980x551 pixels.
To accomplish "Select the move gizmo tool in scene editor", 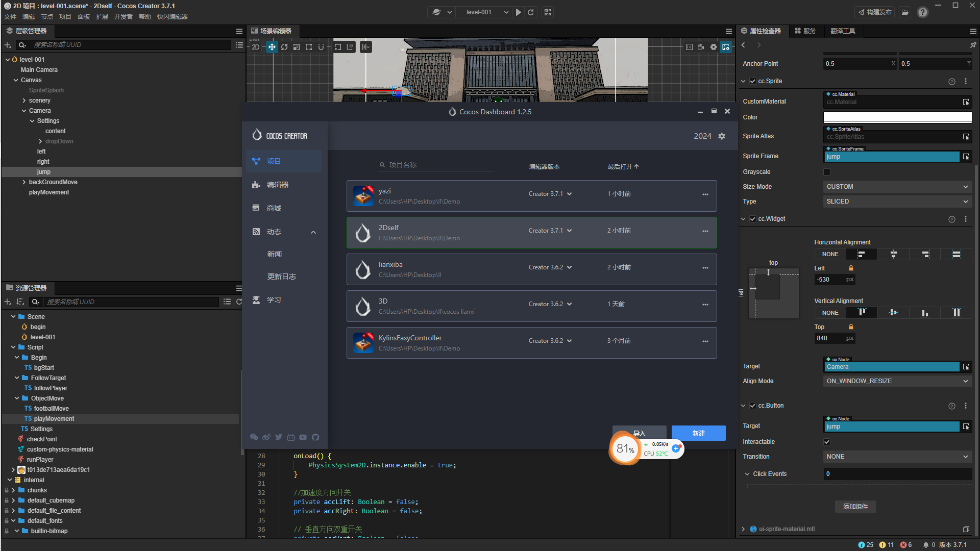I will tap(272, 47).
